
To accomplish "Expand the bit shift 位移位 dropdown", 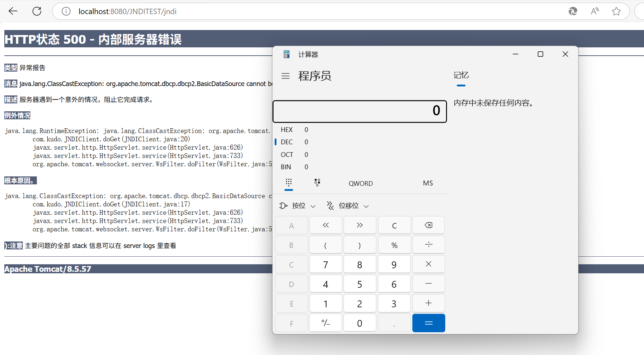I will [x=348, y=206].
